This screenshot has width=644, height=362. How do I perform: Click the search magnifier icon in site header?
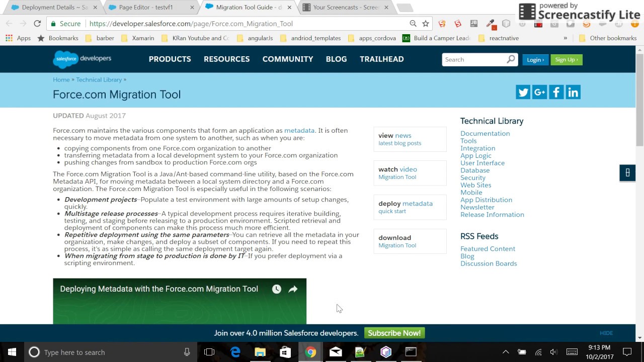coord(511,59)
